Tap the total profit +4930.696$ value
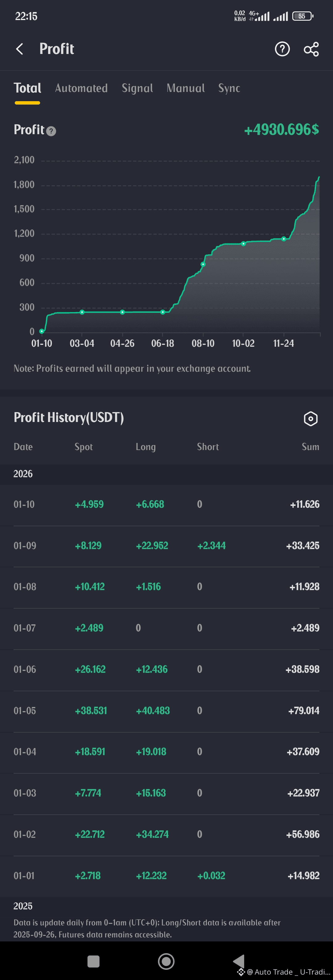The height and width of the screenshot is (980, 333). tap(281, 130)
